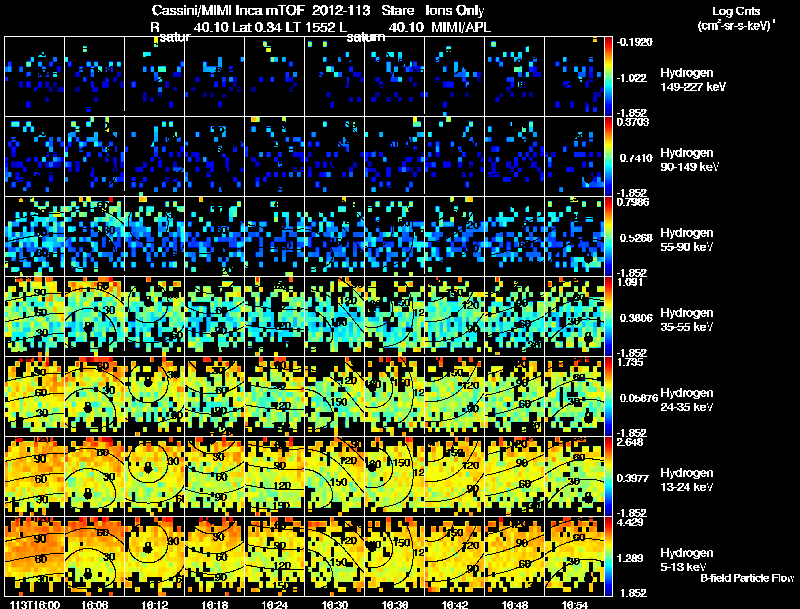Click the 0.3703 colorbar maximum value

(633, 122)
